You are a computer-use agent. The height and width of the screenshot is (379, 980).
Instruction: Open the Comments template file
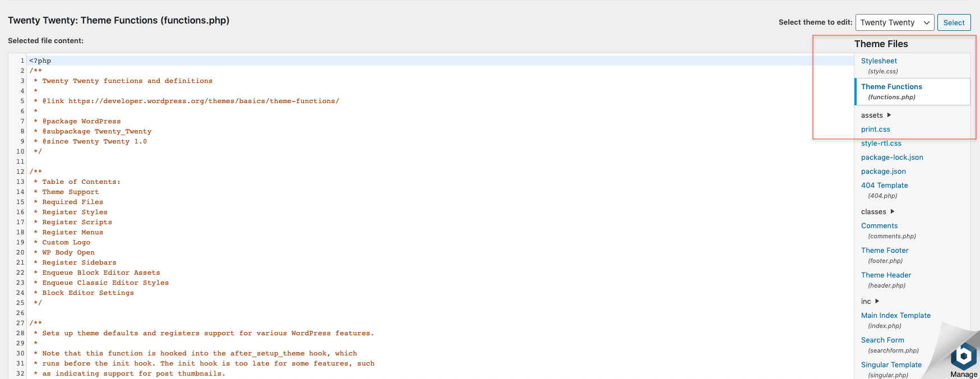(879, 226)
